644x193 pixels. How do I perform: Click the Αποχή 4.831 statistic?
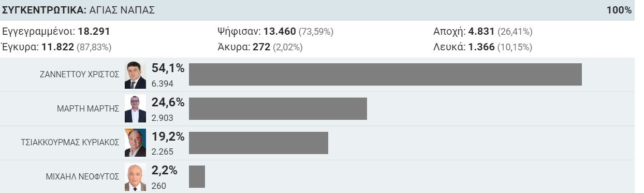click(x=483, y=32)
